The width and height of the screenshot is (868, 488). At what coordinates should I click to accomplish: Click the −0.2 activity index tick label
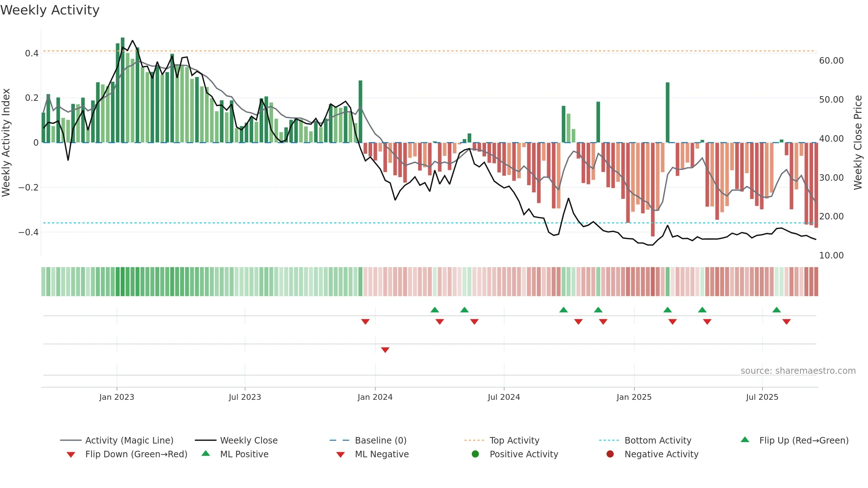click(x=29, y=187)
